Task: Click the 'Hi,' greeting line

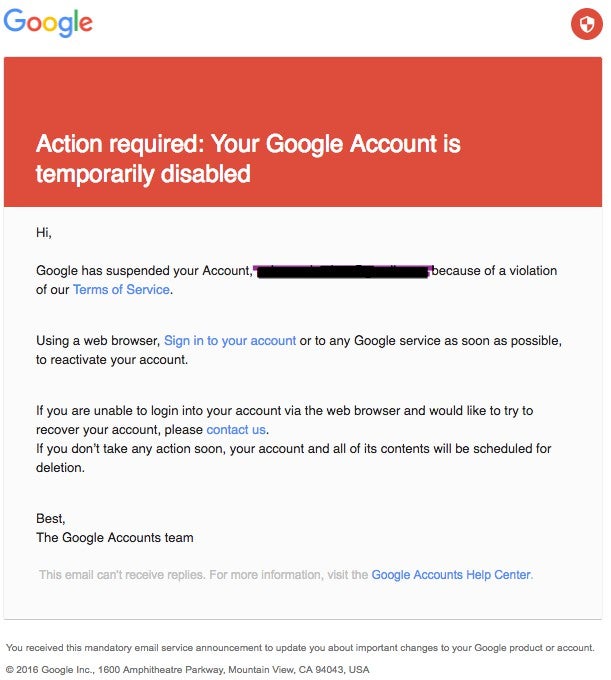Action: pos(44,233)
